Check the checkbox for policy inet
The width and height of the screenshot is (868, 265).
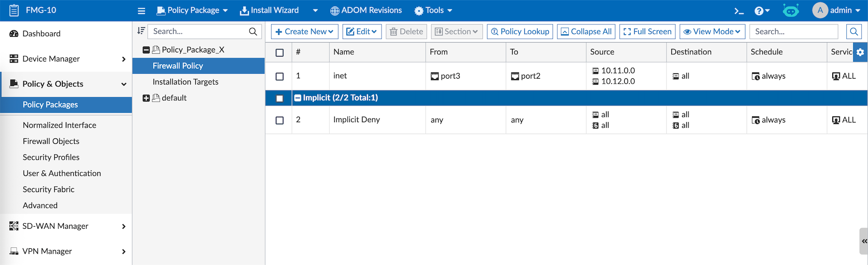[280, 76]
